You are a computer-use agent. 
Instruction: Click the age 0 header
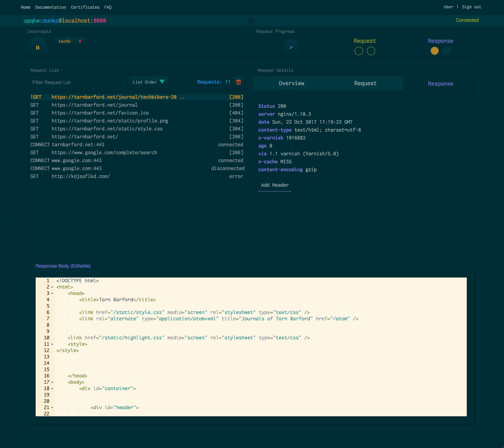click(265, 146)
